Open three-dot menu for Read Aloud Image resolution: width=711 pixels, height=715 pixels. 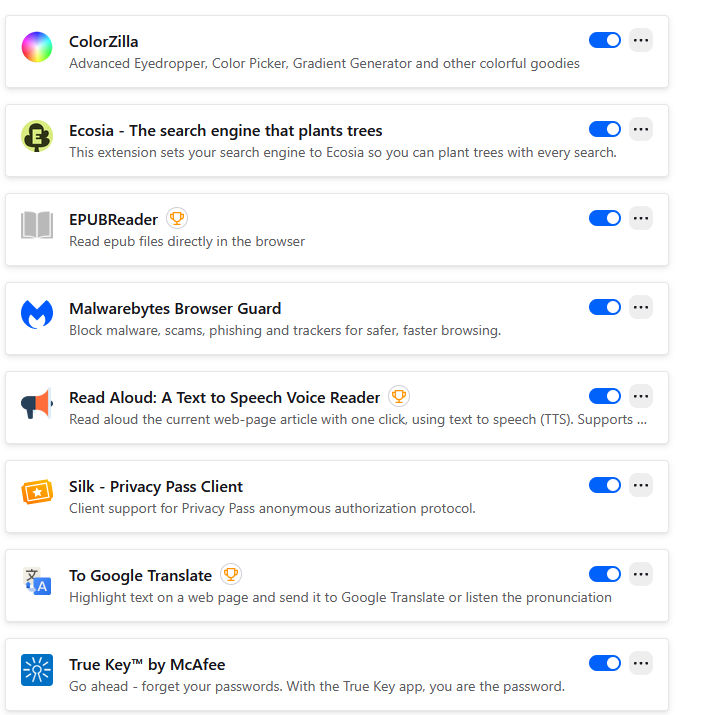pyautogui.click(x=641, y=396)
